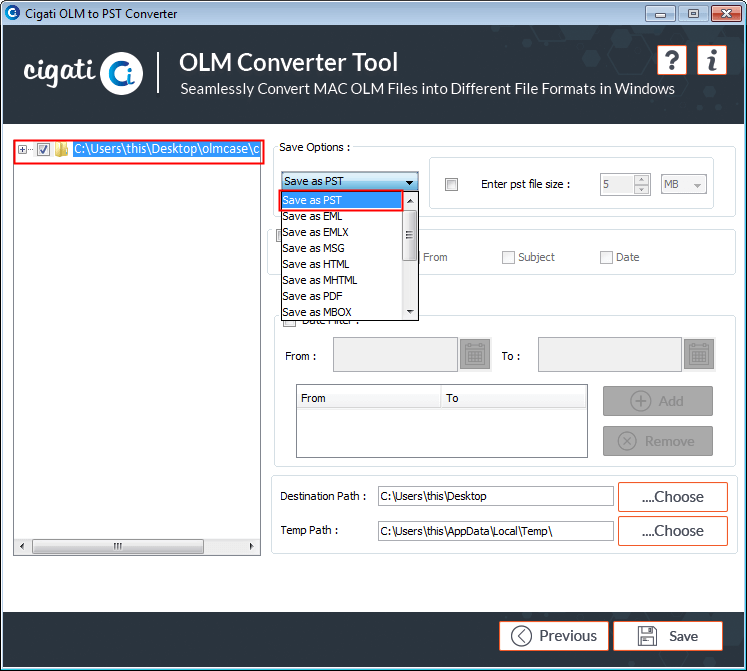Click the Cigati title bar app icon
Screen dimensions: 747x671
(x=12, y=13)
